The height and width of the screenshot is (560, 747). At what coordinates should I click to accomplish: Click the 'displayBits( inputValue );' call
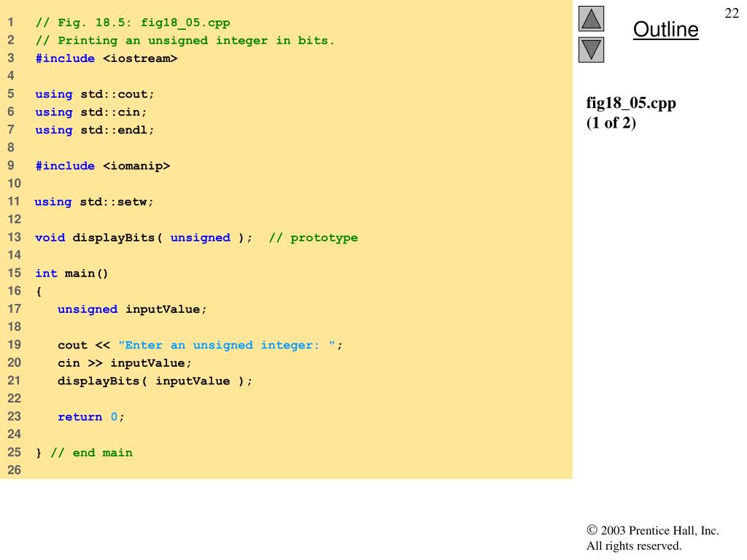155,381
